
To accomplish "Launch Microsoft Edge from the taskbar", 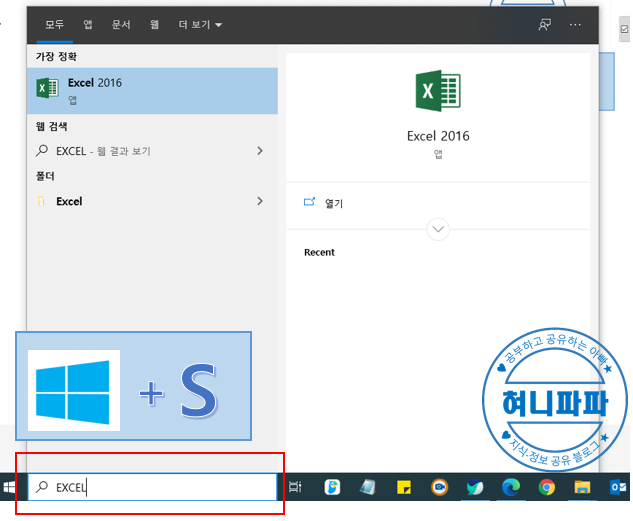I will tap(511, 487).
